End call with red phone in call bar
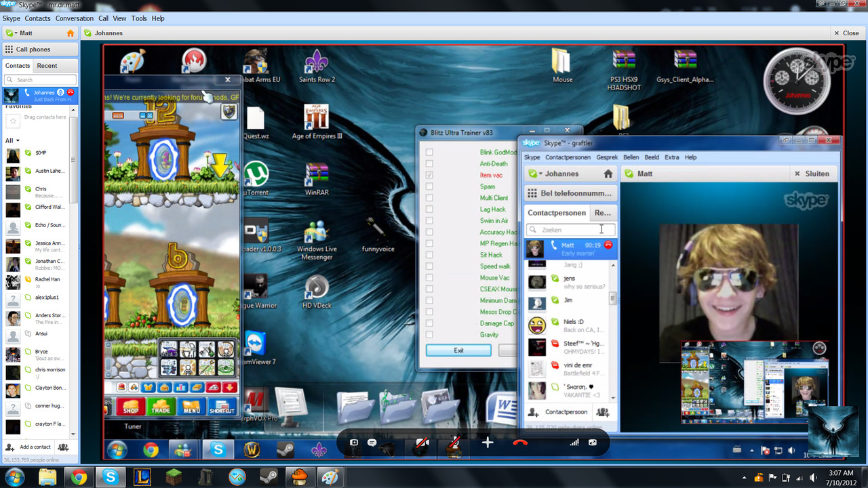Viewport: 868px width, 488px height. tap(520, 443)
